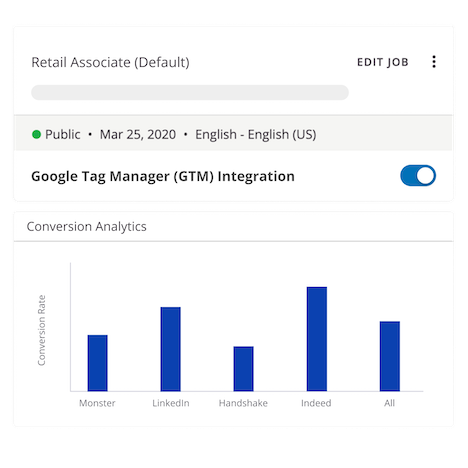
Task: Click the green Public status dot
Action: (36, 134)
